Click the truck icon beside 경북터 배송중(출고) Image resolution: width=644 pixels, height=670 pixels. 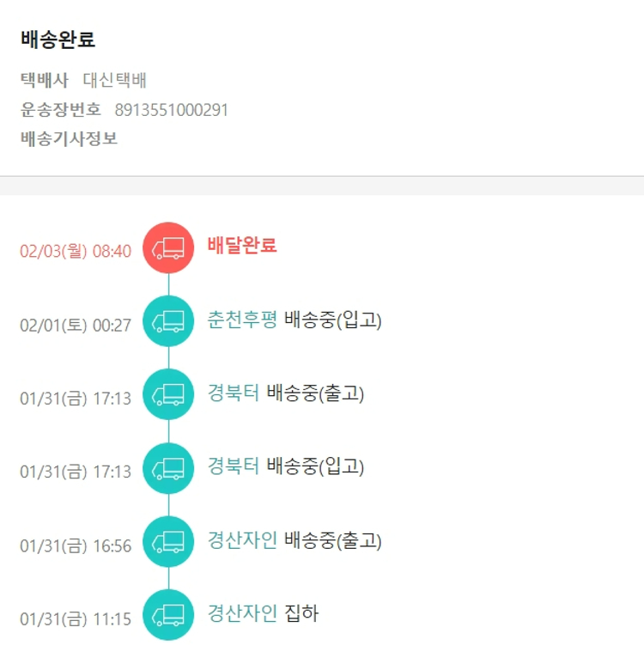coord(168,395)
